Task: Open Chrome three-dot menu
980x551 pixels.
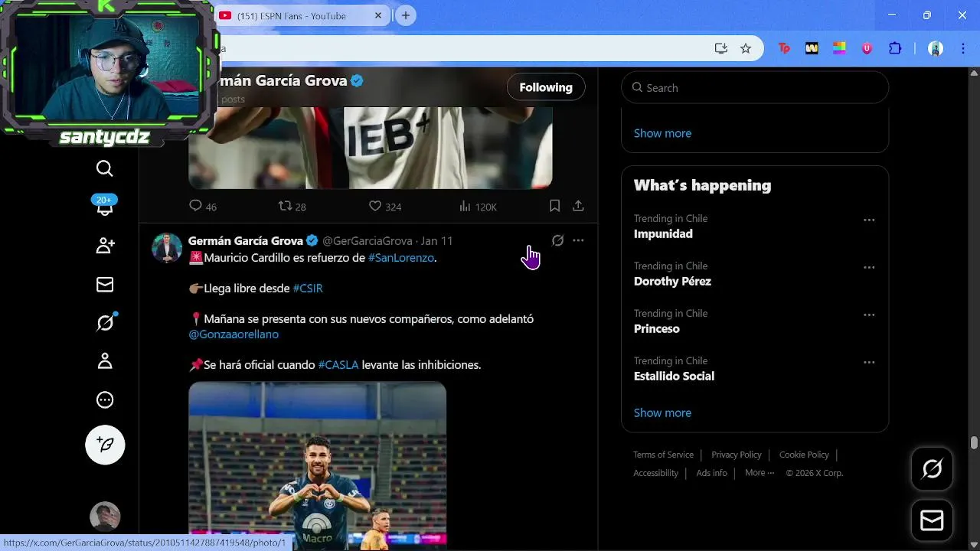Action: pyautogui.click(x=962, y=48)
